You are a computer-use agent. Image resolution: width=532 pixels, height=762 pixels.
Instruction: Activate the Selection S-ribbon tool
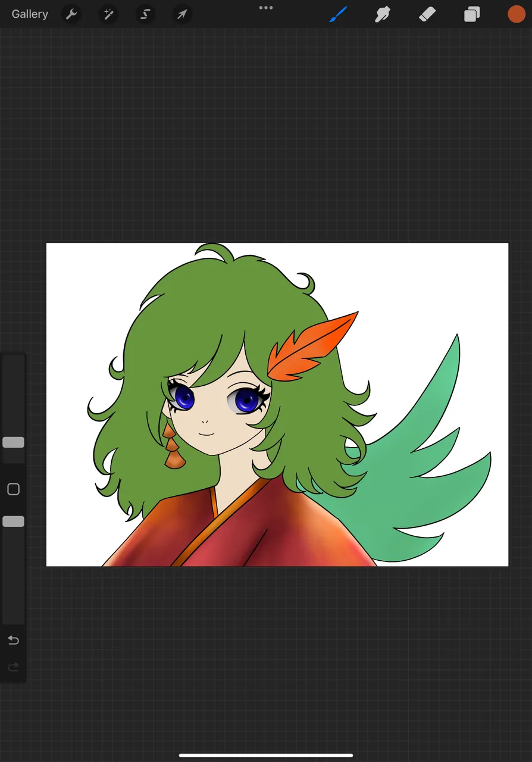click(145, 14)
